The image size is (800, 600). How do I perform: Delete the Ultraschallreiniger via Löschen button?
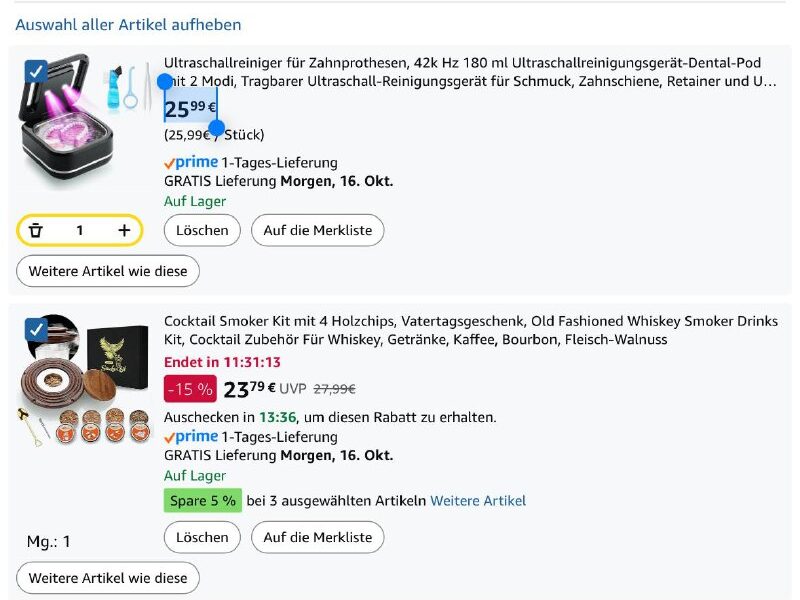coord(202,230)
